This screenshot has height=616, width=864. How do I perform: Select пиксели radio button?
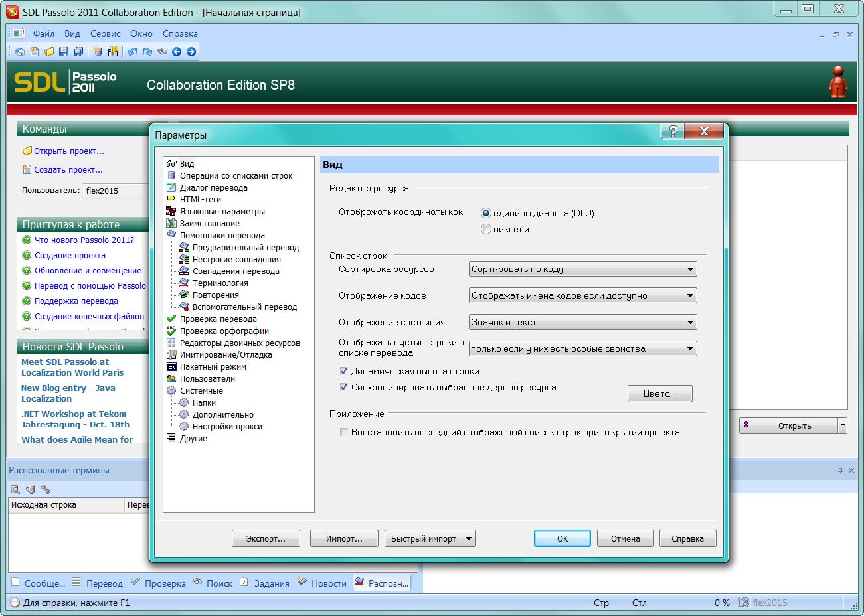(x=486, y=229)
